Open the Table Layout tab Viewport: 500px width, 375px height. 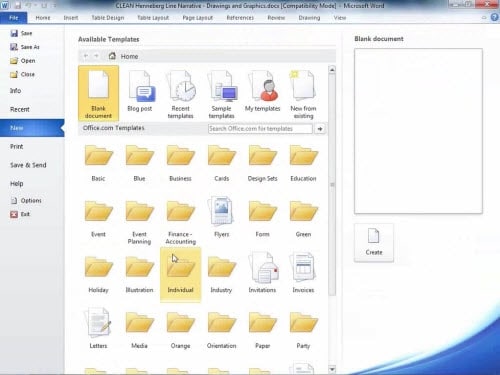tap(153, 18)
